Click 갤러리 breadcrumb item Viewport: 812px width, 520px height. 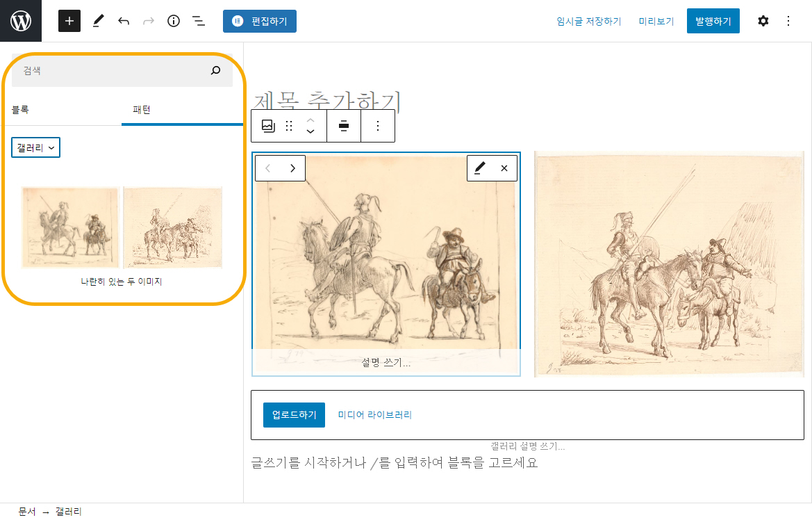[x=68, y=512]
